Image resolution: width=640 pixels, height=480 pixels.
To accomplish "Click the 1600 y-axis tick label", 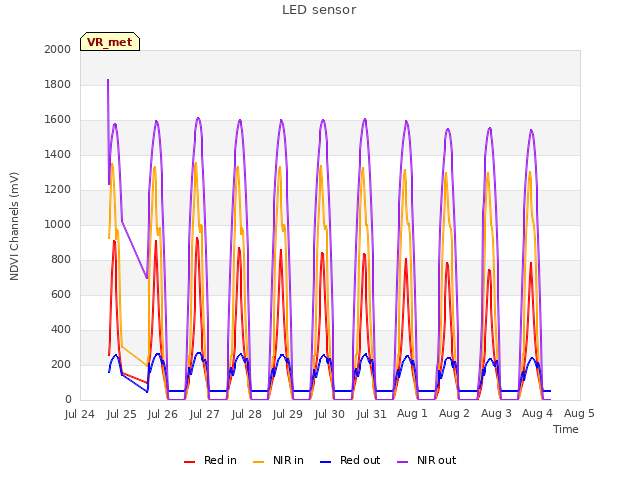I will click(58, 120).
